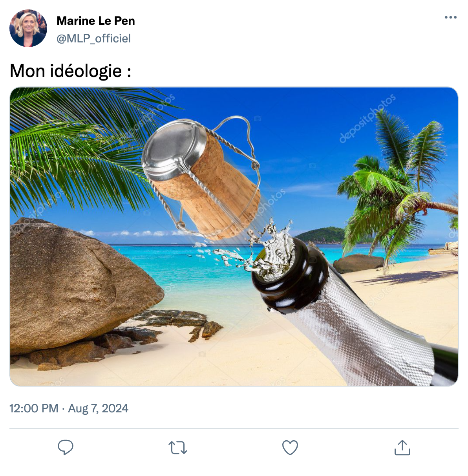The width and height of the screenshot is (468, 476).
Task: Click the reply speech bubble icon
Action: 66,447
